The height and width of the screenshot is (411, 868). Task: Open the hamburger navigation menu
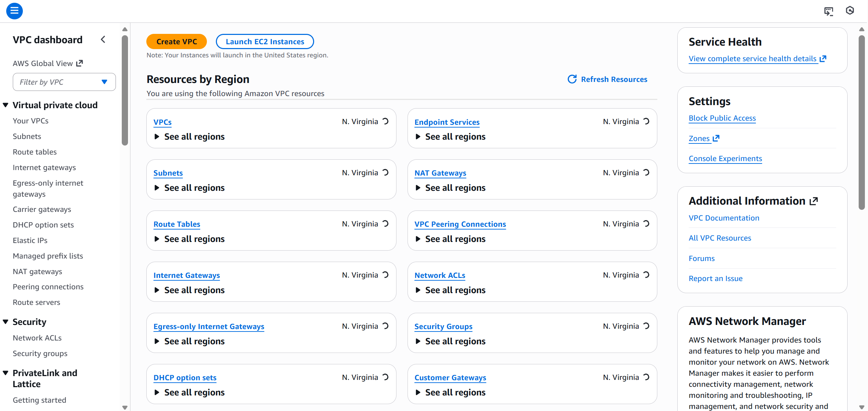[x=15, y=11]
